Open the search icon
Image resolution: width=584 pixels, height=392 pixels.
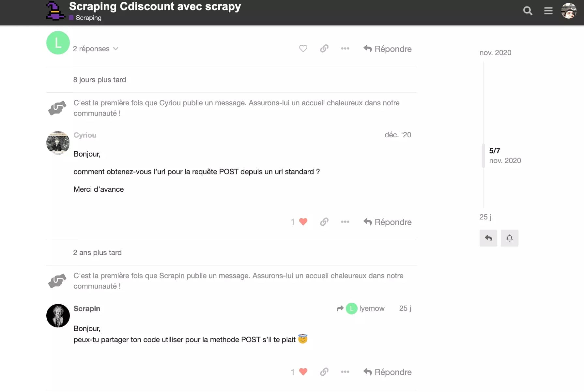(x=527, y=11)
